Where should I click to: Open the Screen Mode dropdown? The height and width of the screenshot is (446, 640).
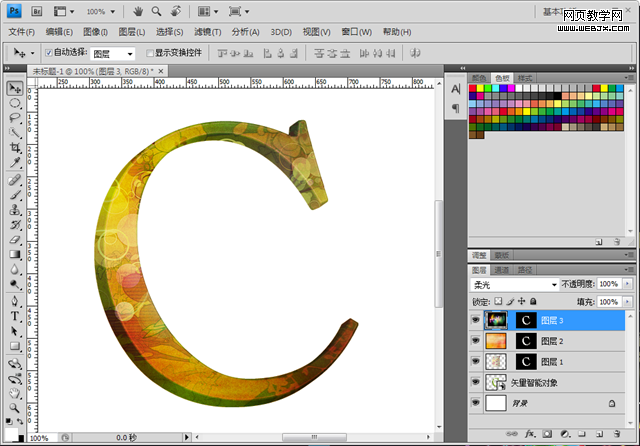click(239, 11)
